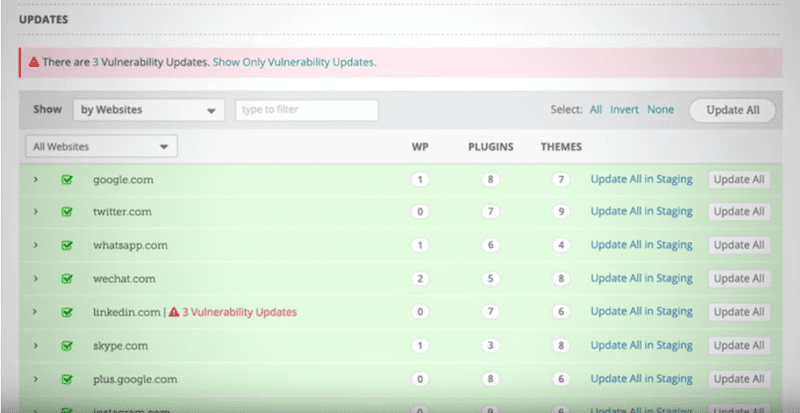Click the WP count badge for google.com
Viewport: 800px width, 413px height.
[x=420, y=180]
